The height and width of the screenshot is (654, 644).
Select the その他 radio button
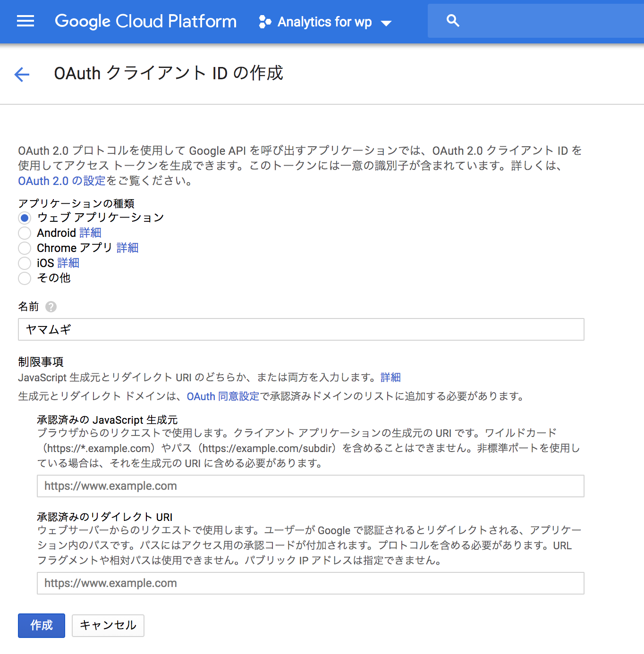point(25,278)
